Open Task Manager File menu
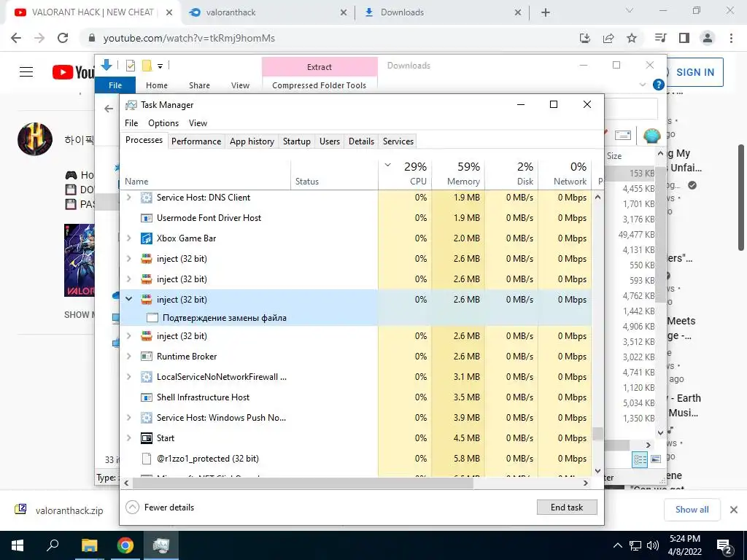The image size is (747, 560). coord(131,122)
